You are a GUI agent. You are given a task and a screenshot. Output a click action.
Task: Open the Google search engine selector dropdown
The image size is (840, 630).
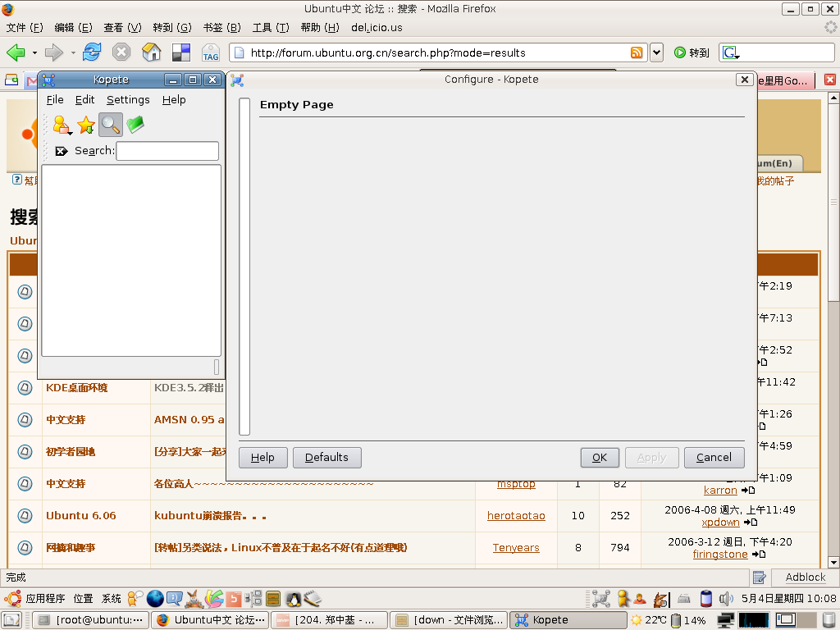pyautogui.click(x=731, y=52)
